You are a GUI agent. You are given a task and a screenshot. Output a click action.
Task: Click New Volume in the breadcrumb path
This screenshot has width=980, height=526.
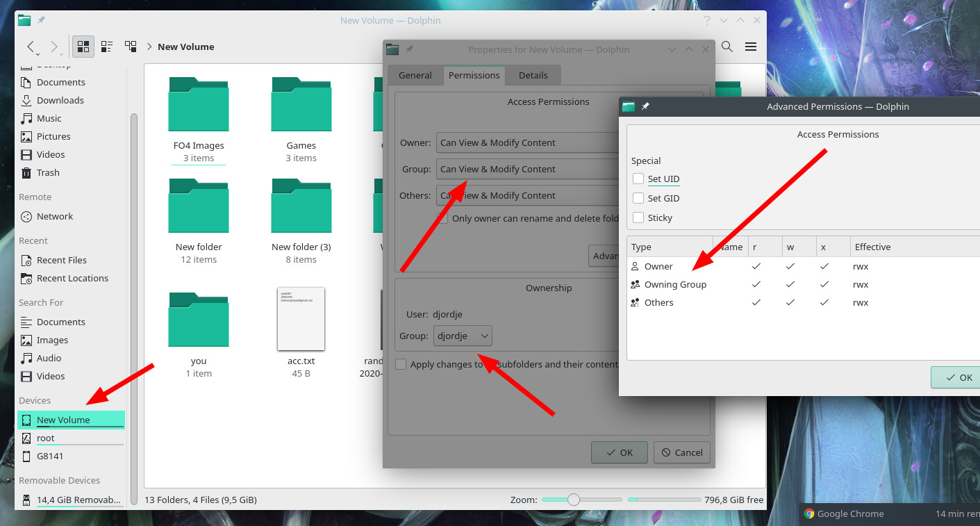pos(185,47)
